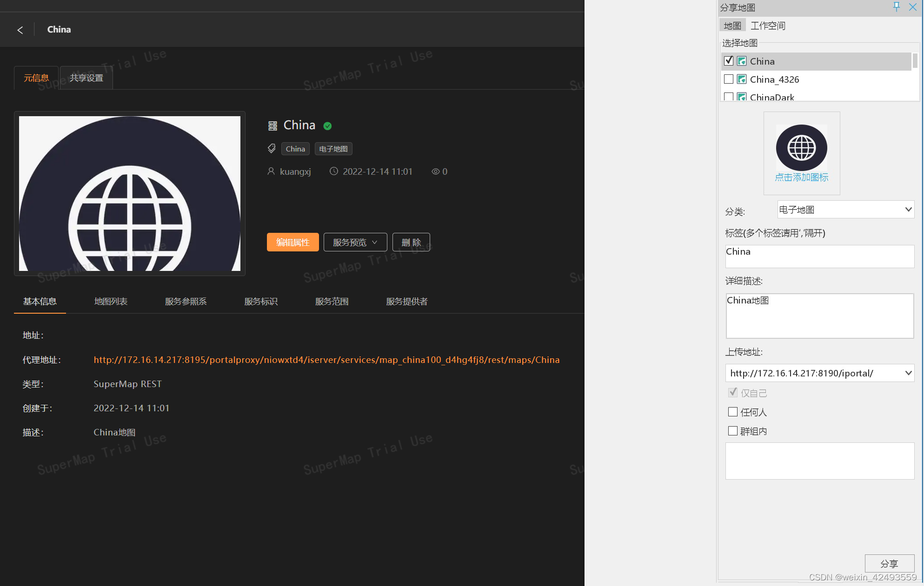924x586 pixels.
Task: Switch to the 工作空间 tab
Action: point(768,26)
